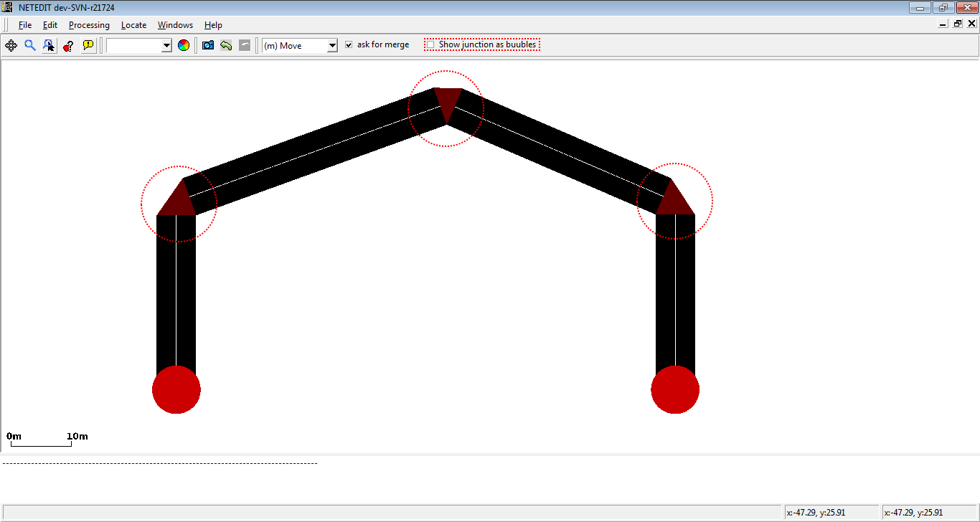This screenshot has width=980, height=522.
Task: Click the recenter view icon
Action: pyautogui.click(x=11, y=45)
